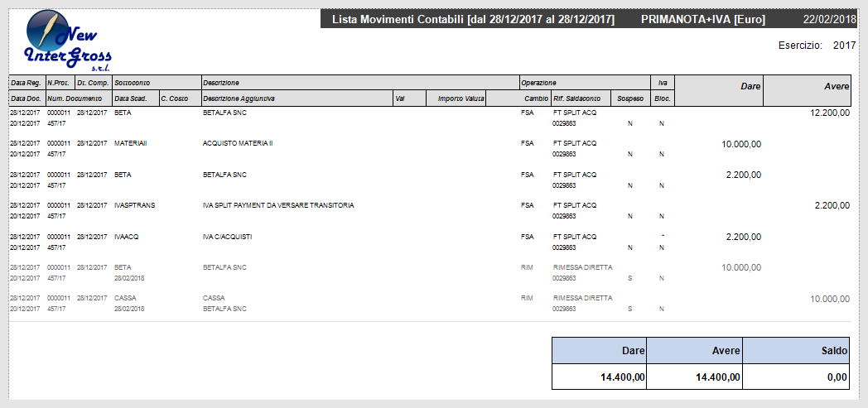Select the fiscal year value 2017
The width and height of the screenshot is (868, 408).
[x=844, y=46]
